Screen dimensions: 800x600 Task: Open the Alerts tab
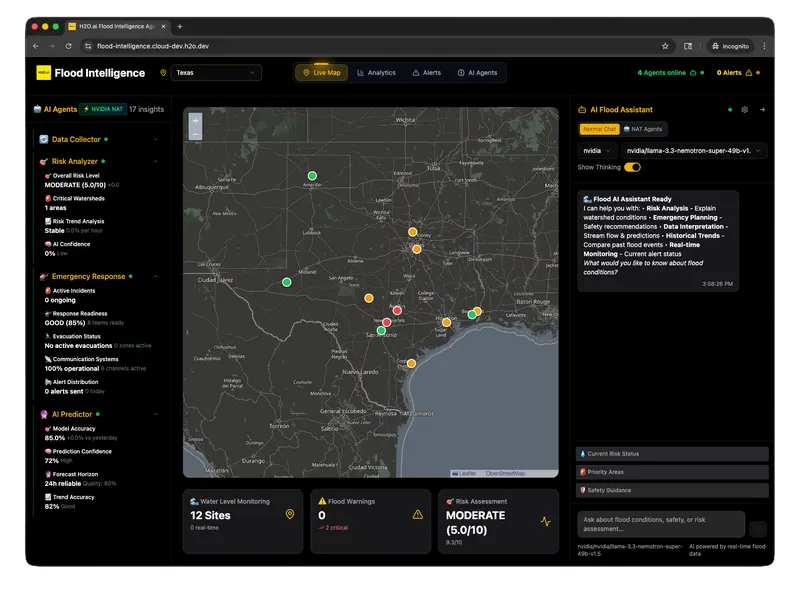click(427, 72)
